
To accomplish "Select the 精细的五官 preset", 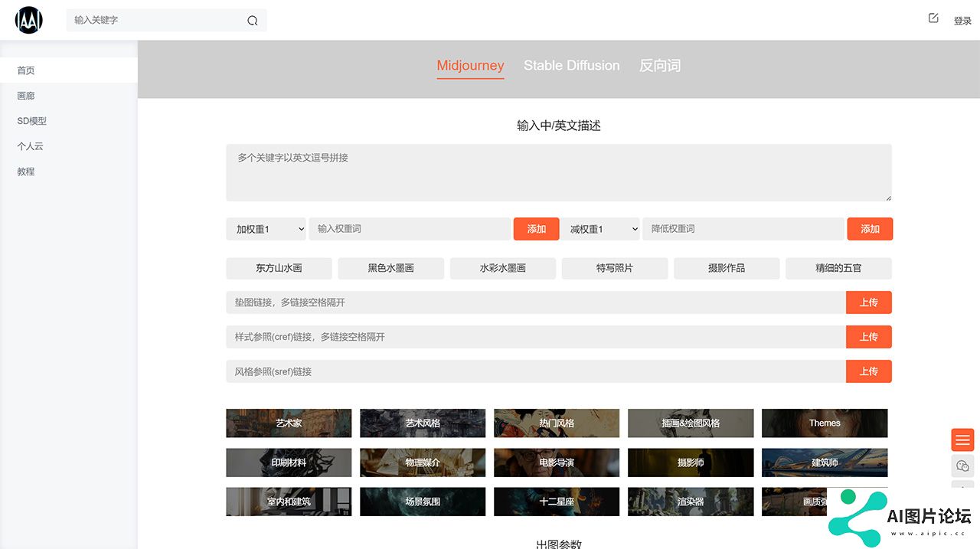I will point(838,268).
